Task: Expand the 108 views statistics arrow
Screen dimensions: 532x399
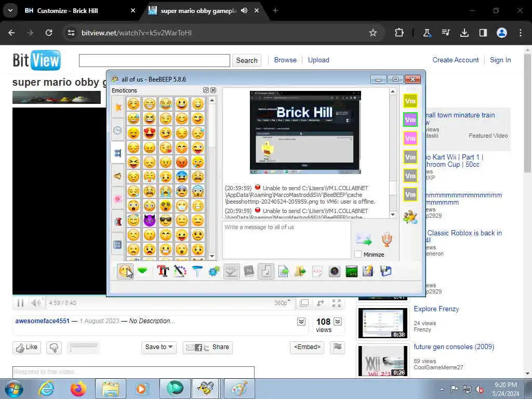Action: point(338,321)
